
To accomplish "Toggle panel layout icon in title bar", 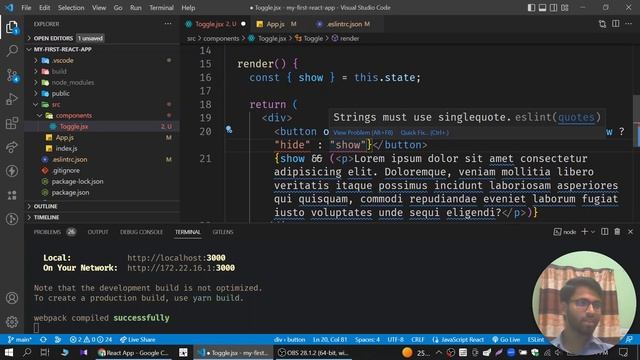I will point(542,7).
